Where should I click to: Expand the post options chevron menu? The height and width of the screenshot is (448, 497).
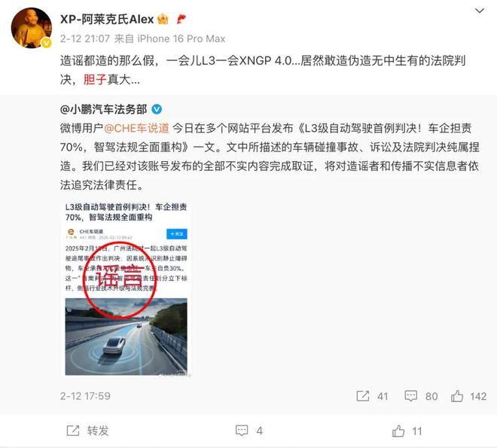click(479, 11)
